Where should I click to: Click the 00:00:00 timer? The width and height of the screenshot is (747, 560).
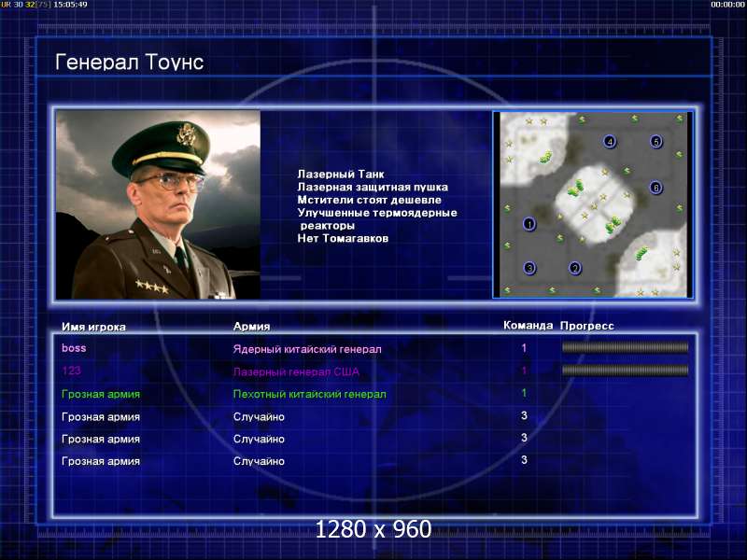click(x=727, y=5)
